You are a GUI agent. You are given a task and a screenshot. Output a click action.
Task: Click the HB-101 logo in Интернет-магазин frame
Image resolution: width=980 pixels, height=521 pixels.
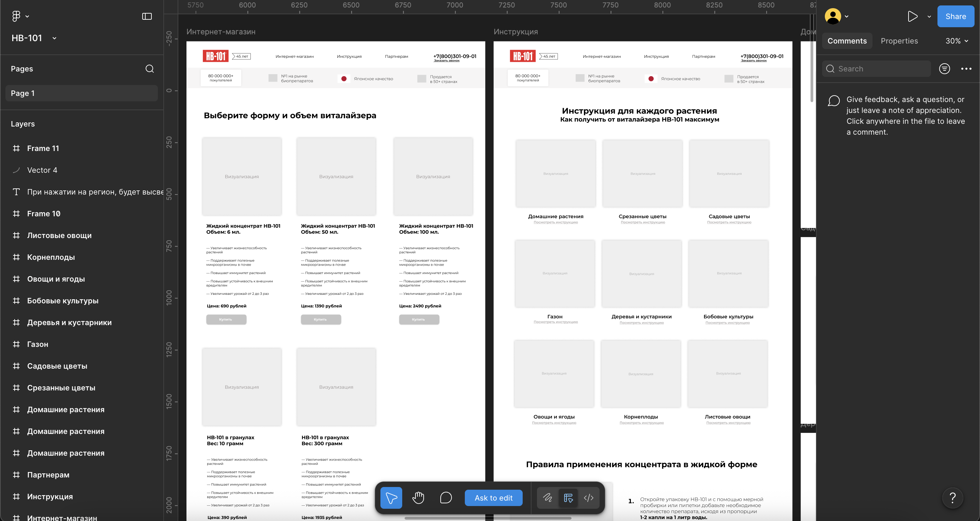[x=216, y=56]
